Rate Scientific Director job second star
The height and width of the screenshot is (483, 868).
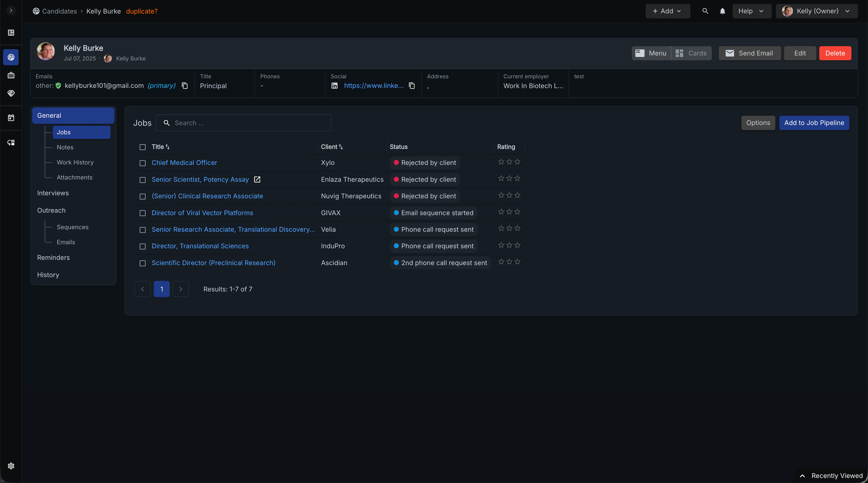tap(509, 262)
